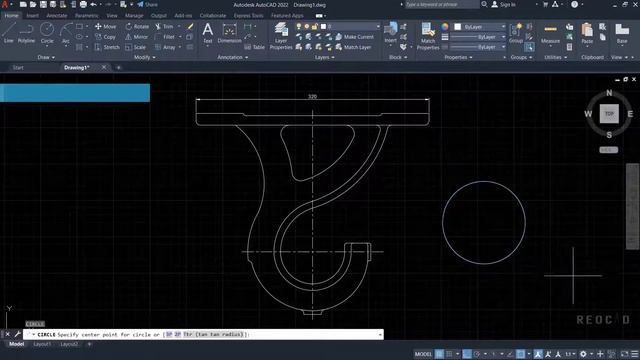Open the command line history dropdown
This screenshot has height=360, width=640.
[380, 335]
